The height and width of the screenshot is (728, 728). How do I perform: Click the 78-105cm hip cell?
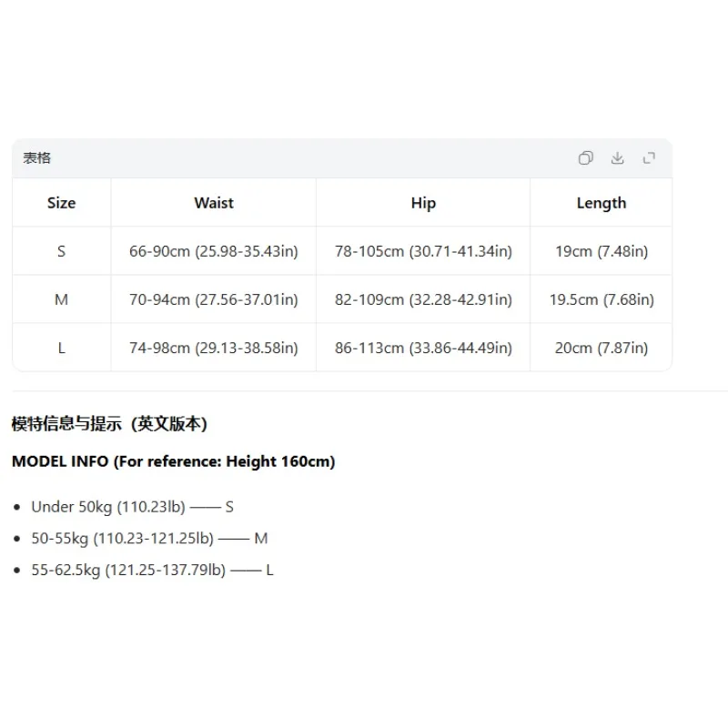point(423,251)
